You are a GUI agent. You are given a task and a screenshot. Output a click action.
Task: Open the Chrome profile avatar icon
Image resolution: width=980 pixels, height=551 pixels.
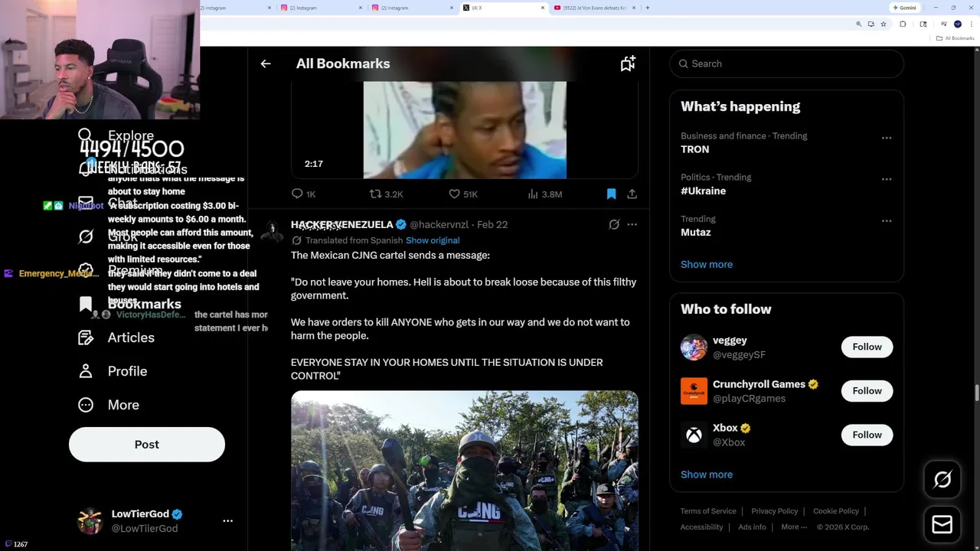pos(958,24)
